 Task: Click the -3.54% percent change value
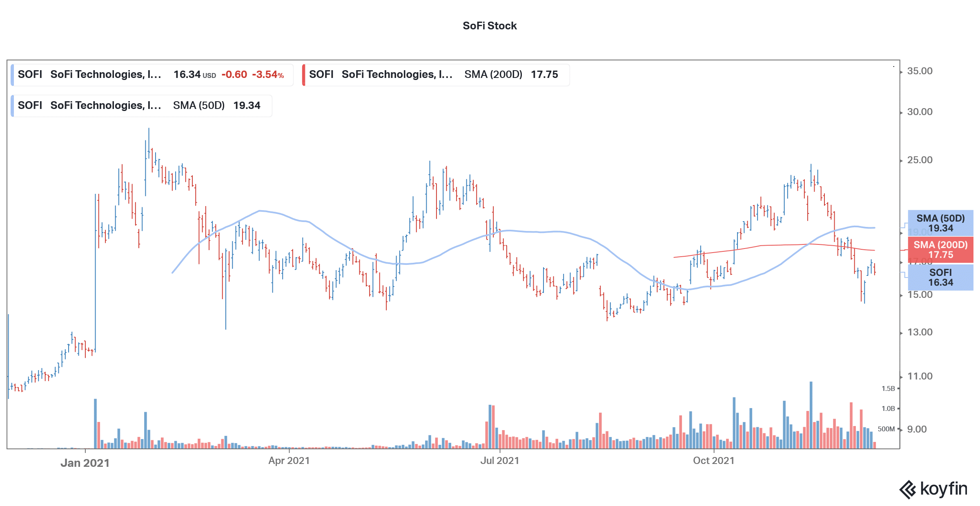pos(268,75)
